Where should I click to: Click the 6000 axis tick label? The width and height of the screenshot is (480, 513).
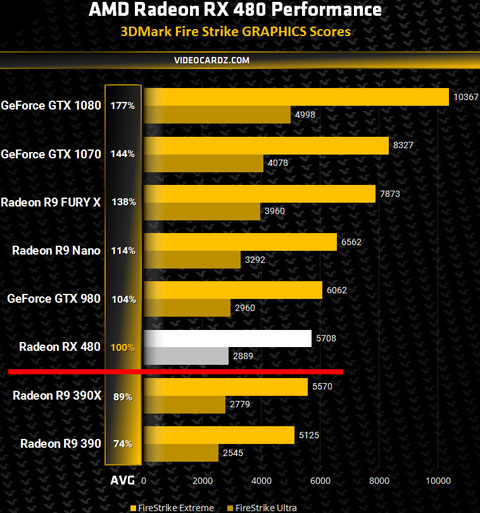point(320,481)
